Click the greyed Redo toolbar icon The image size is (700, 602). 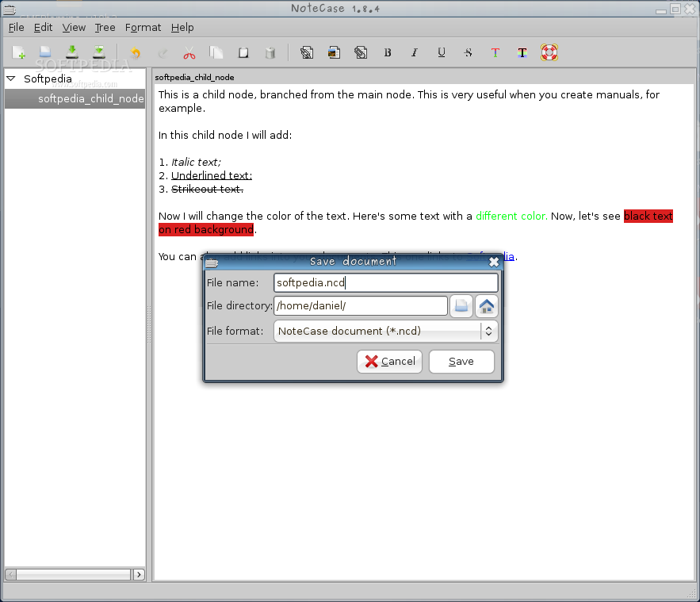point(163,53)
